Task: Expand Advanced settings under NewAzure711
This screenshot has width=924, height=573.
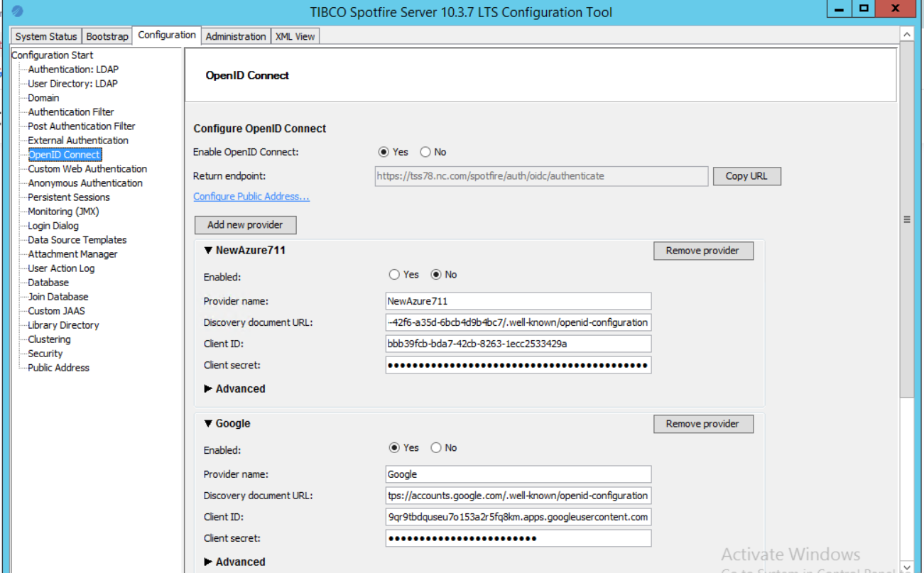Action: click(208, 388)
